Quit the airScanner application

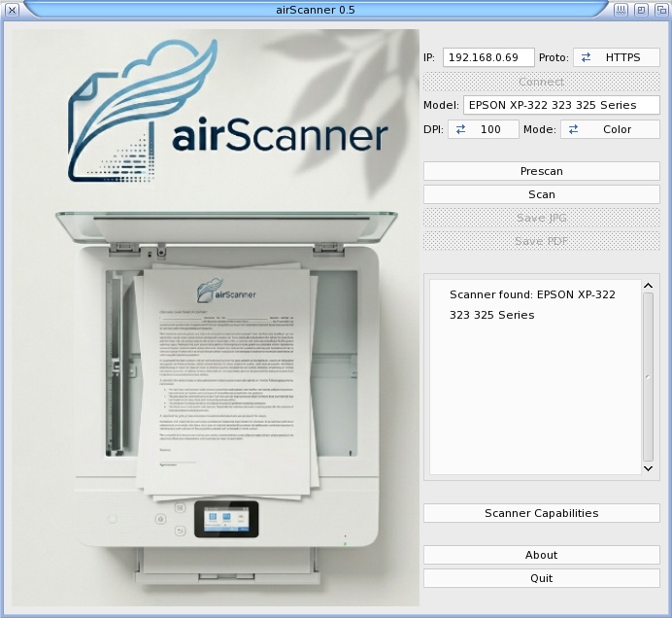click(541, 578)
